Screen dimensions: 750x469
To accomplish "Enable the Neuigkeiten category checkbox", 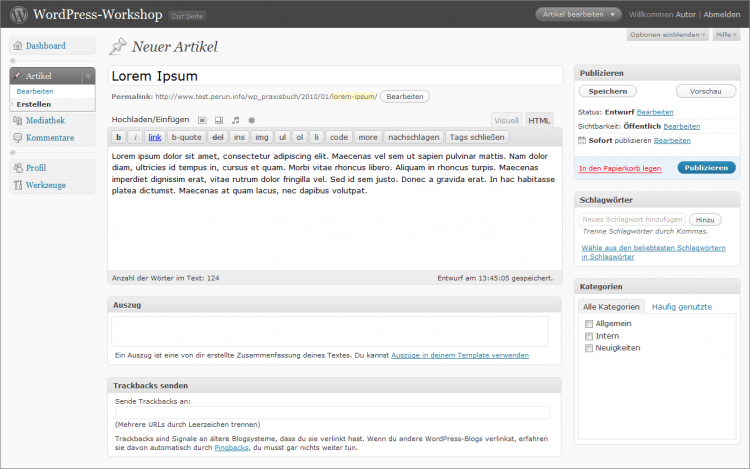I will point(588,348).
